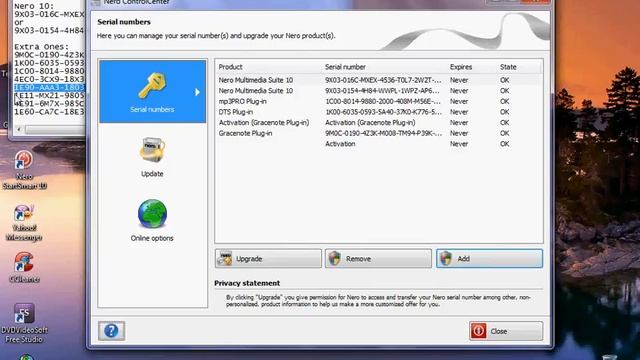Click 1E60-CA7C line in text window
Viewport: 640px width, 360px height.
(x=49, y=112)
